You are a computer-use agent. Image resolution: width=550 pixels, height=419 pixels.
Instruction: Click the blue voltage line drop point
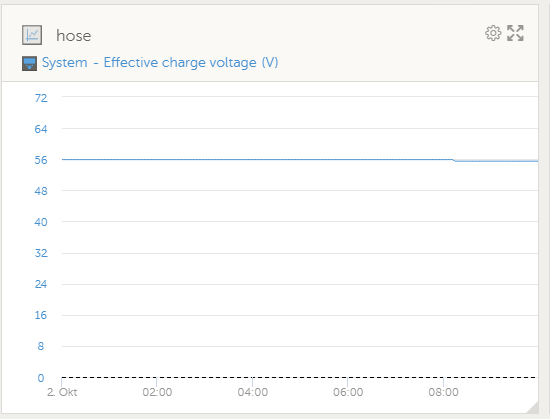click(x=455, y=160)
